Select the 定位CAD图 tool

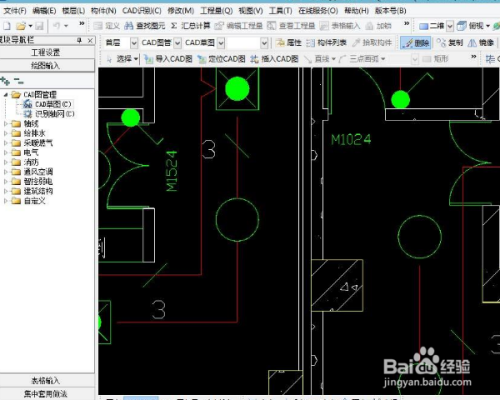click(x=221, y=59)
